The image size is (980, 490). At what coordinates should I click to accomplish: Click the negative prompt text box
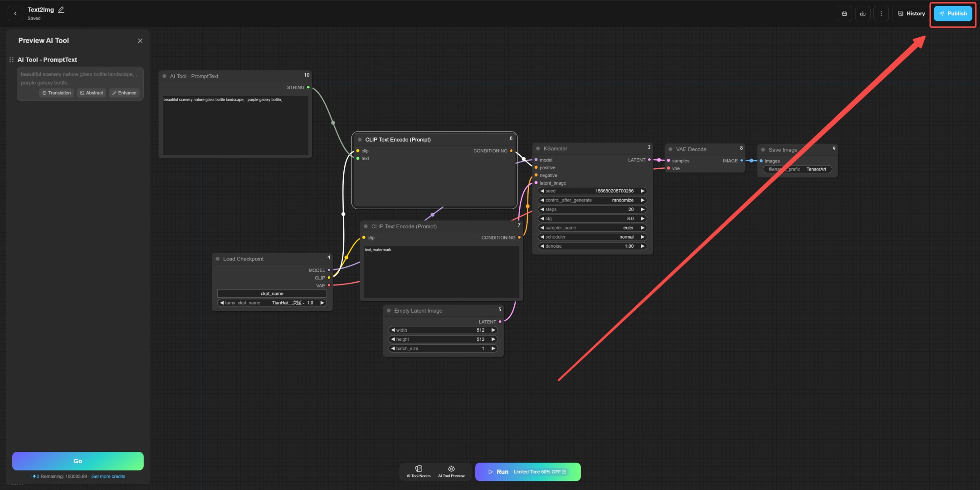click(441, 271)
